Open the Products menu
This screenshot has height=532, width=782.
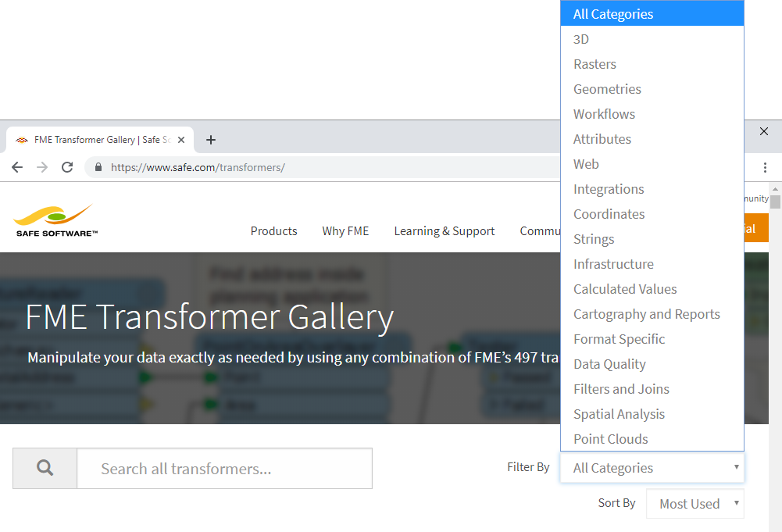click(273, 231)
